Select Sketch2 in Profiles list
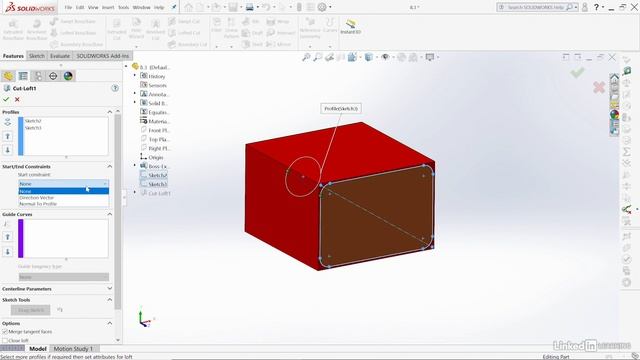Screen dimensions: 640x360 (x=33, y=121)
